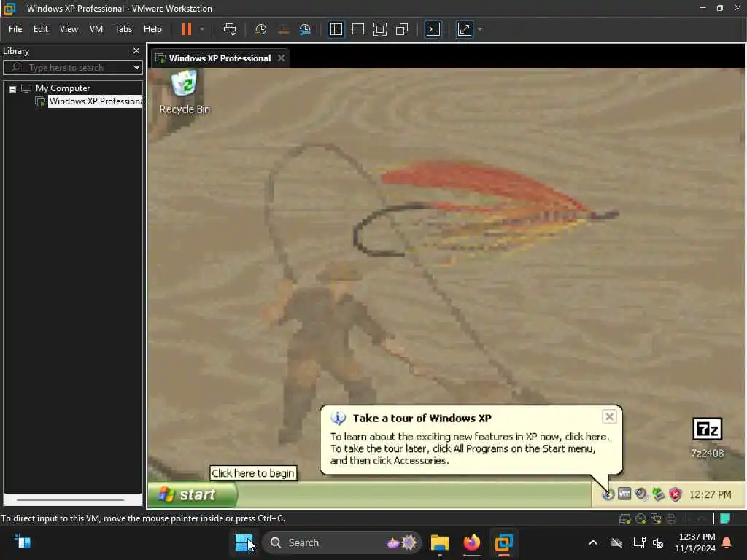The image size is (747, 560).
Task: Close the Windows XP Professional tab
Action: point(281,58)
